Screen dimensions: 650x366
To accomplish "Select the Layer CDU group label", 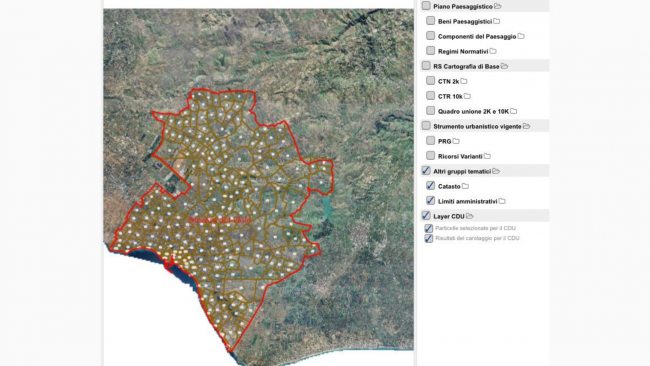I will (449, 216).
